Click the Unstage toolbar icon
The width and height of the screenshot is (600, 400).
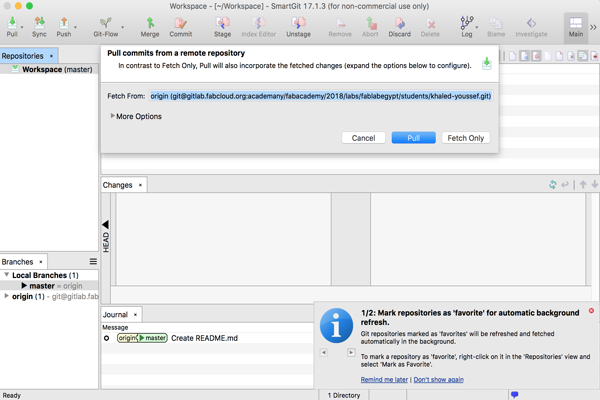click(x=298, y=27)
